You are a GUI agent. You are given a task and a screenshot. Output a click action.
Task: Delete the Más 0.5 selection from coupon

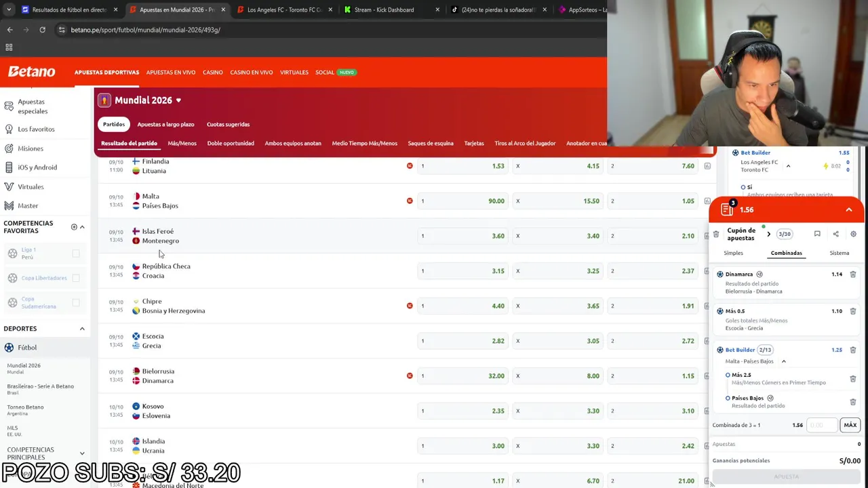pos(853,311)
